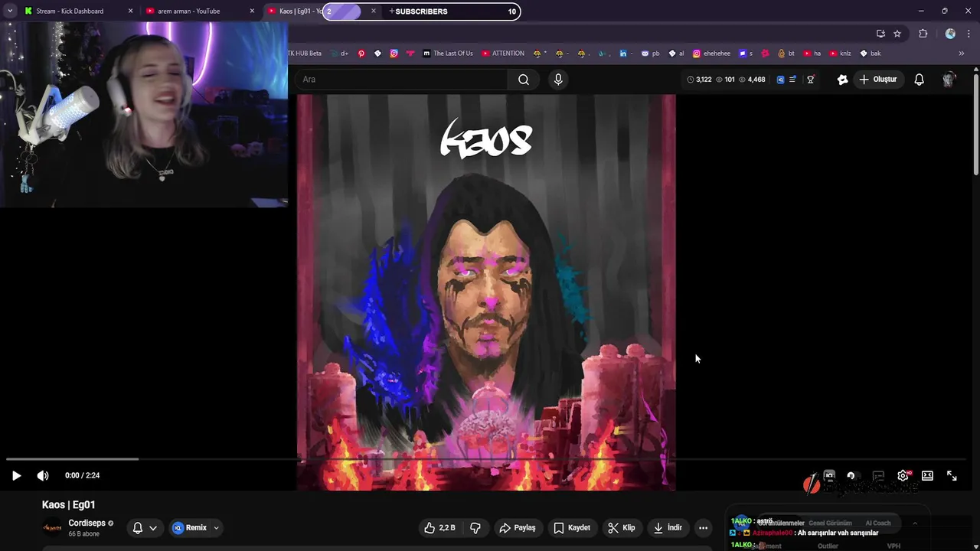Screen dimensions: 980x551
Task: Open LinkedIn bookmark icon
Action: [x=622, y=53]
